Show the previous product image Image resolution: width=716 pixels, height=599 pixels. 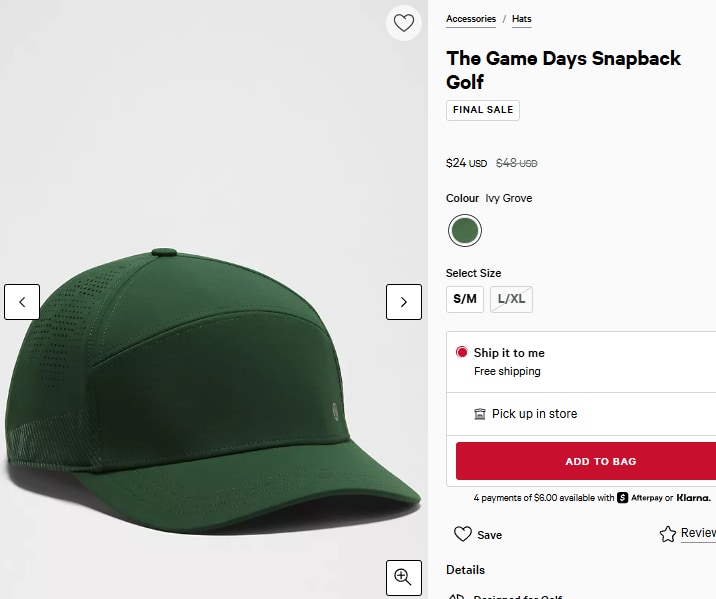[22, 302]
